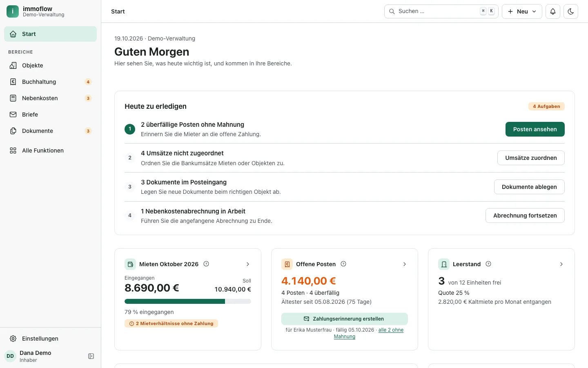The height and width of the screenshot is (368, 588).
Task: Click info icon beside Offene Posten
Action: click(x=343, y=264)
